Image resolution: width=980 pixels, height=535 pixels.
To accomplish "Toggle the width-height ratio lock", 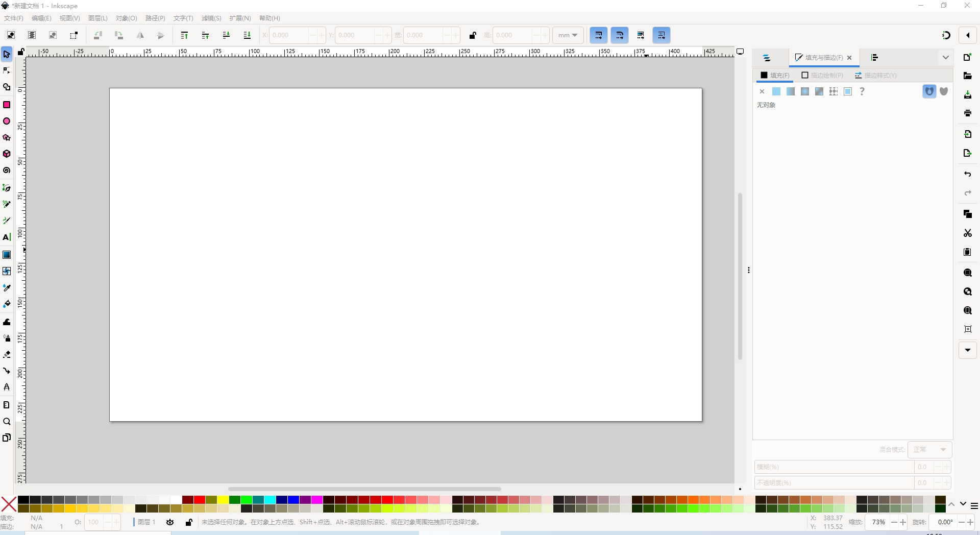I will [473, 35].
